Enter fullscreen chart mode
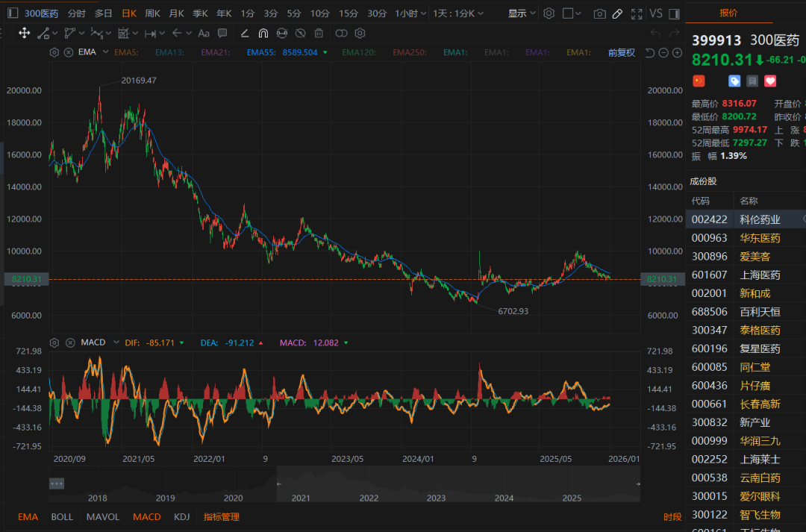Screen dimensions: 806x532 636,13
